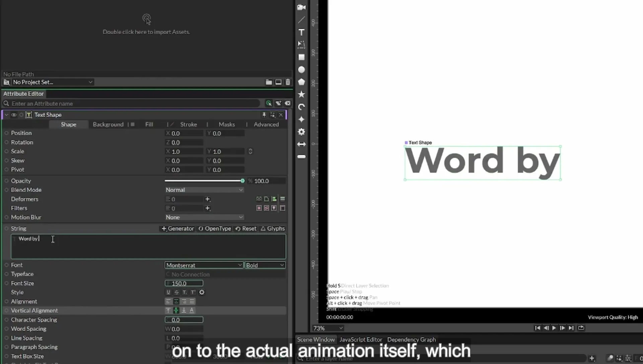Image resolution: width=643 pixels, height=364 pixels.
Task: Open style settings gear in Style row
Action: 202,292
